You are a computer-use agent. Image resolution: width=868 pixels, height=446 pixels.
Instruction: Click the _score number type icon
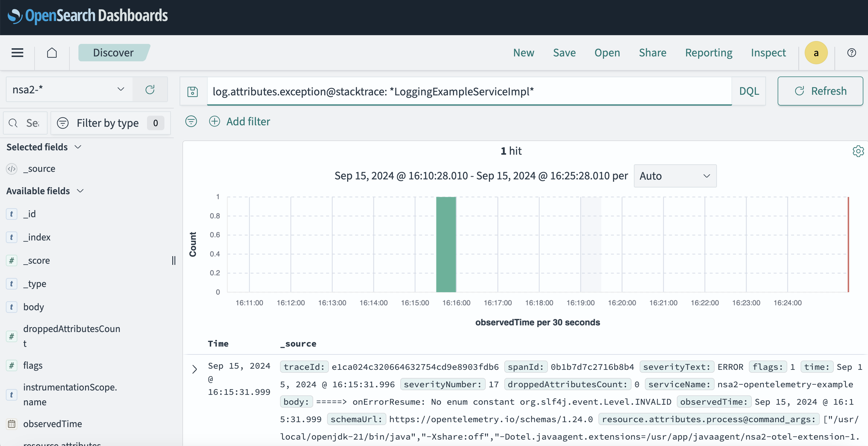pyautogui.click(x=12, y=261)
